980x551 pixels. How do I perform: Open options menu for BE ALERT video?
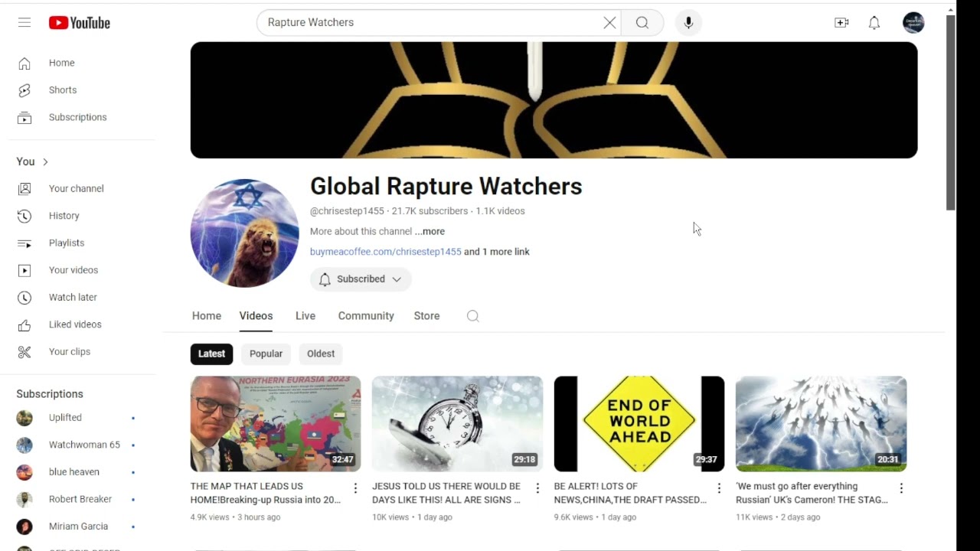[x=719, y=488]
